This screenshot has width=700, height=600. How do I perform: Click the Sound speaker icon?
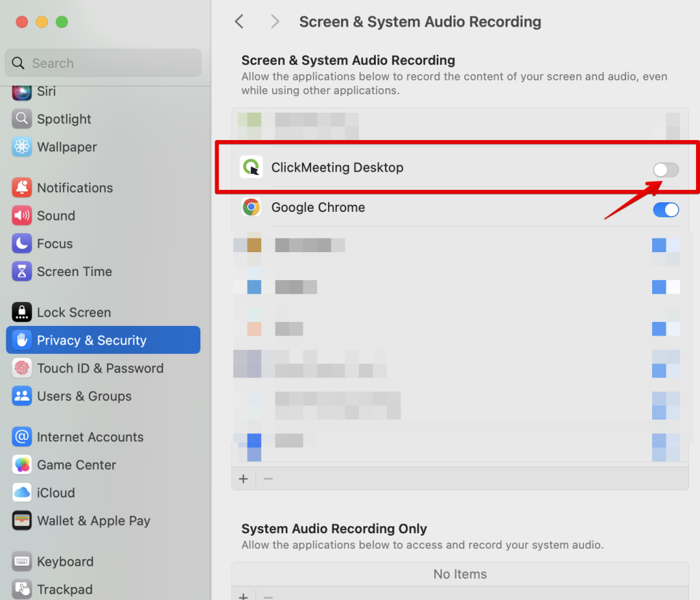[x=21, y=216]
